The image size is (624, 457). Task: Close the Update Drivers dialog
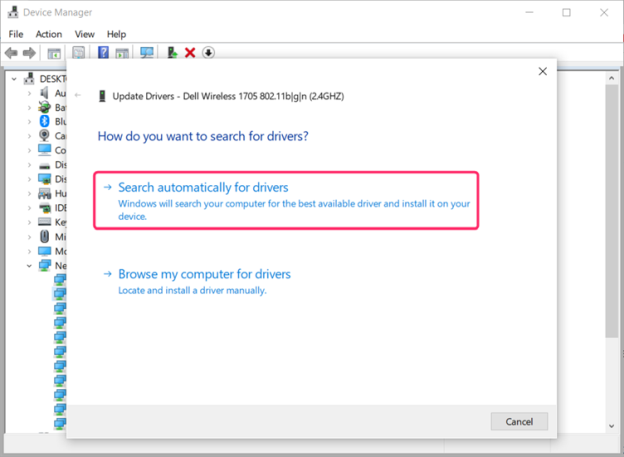[x=542, y=71]
